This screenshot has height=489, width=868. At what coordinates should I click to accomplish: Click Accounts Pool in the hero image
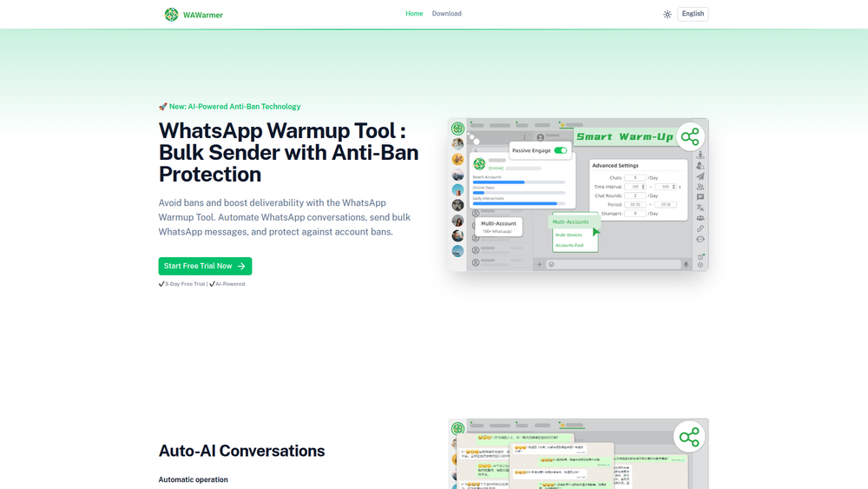tap(569, 245)
